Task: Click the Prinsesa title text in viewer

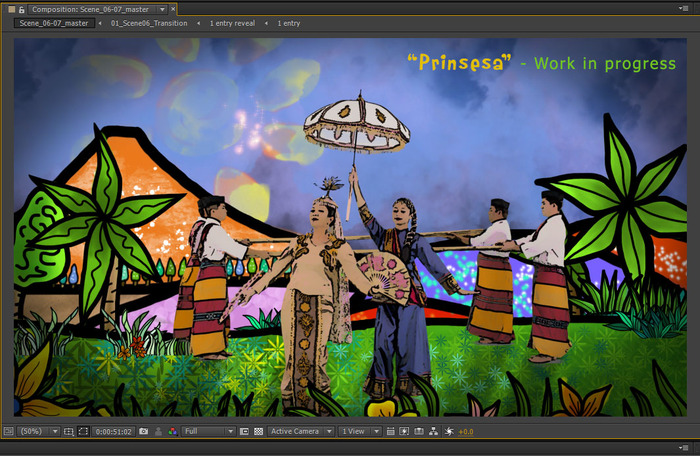Action: (459, 63)
